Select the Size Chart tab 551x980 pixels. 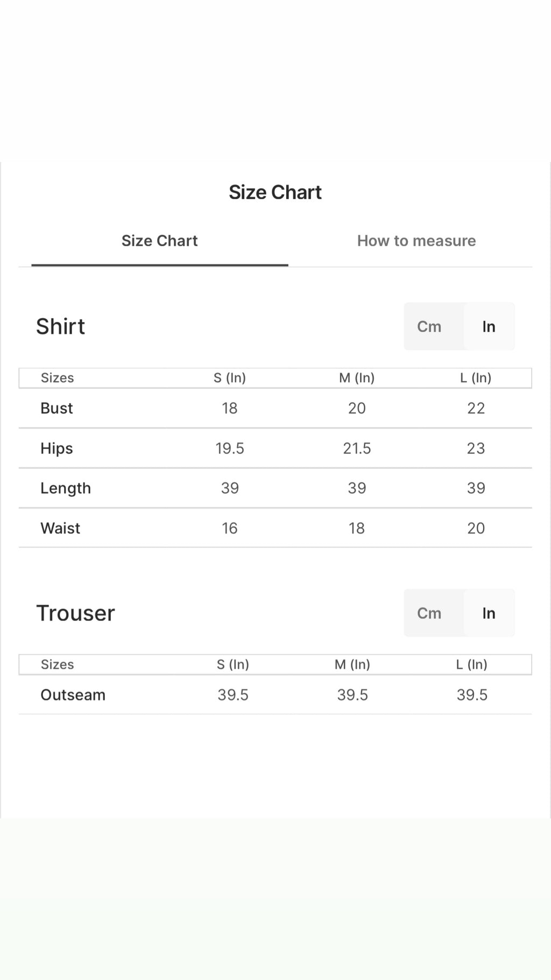(160, 241)
